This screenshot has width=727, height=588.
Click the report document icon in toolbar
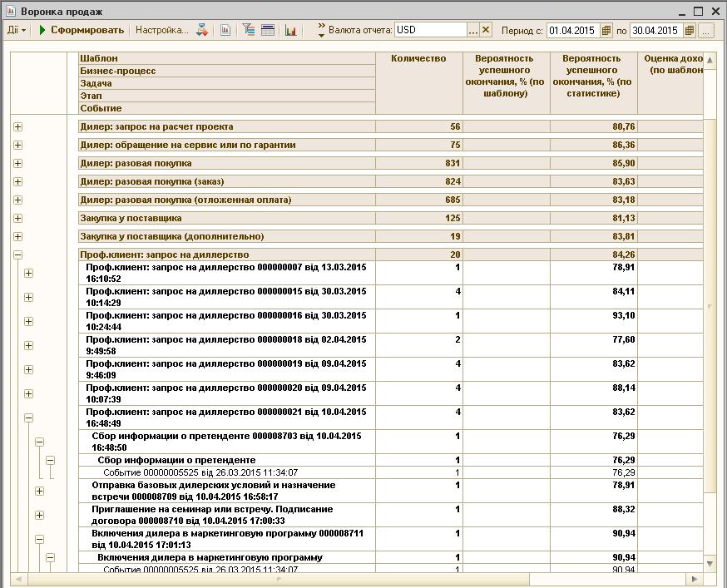point(225,31)
